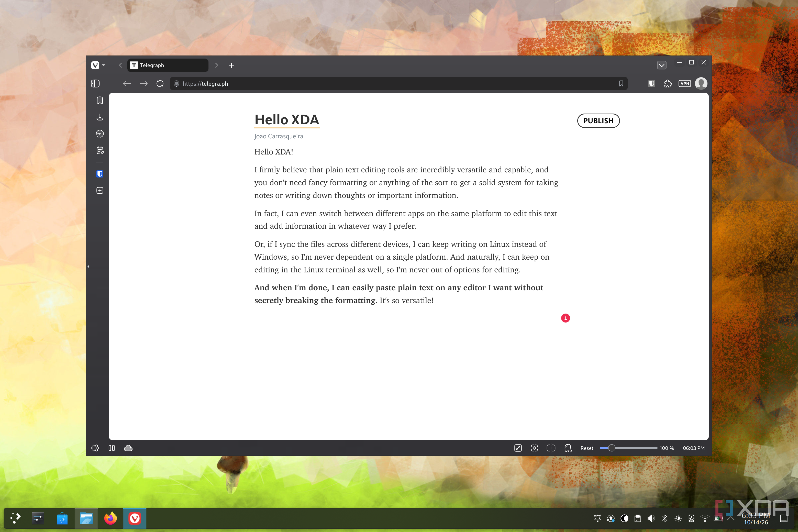Image resolution: width=798 pixels, height=532 pixels.
Task: Open Vivaldi settings gear
Action: (x=95, y=448)
